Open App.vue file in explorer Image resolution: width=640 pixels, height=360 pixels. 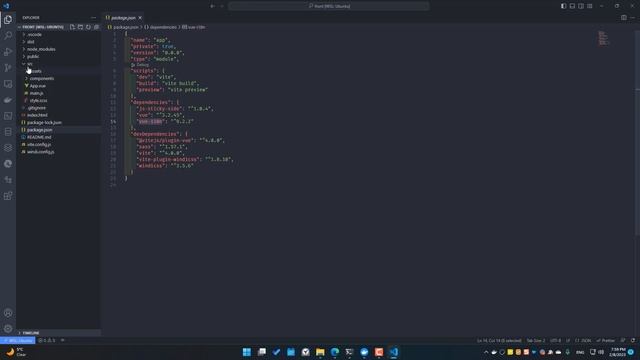(x=59, y=86)
